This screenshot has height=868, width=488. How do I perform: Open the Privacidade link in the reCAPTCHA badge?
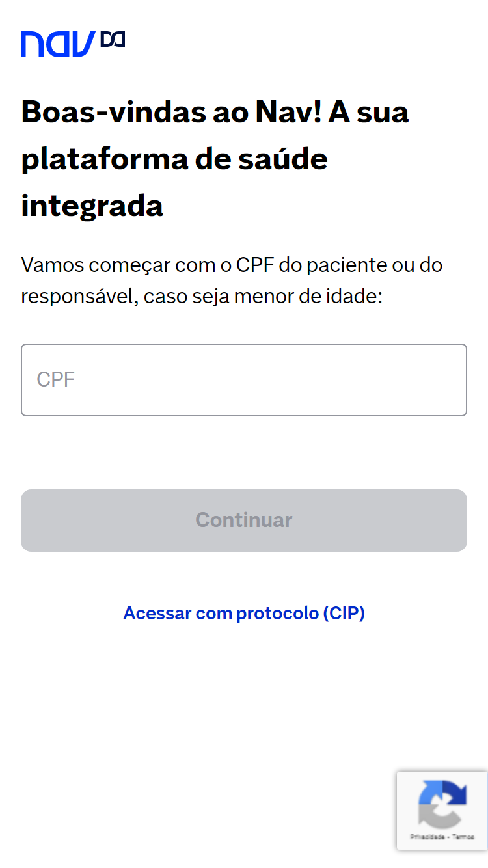(x=428, y=835)
